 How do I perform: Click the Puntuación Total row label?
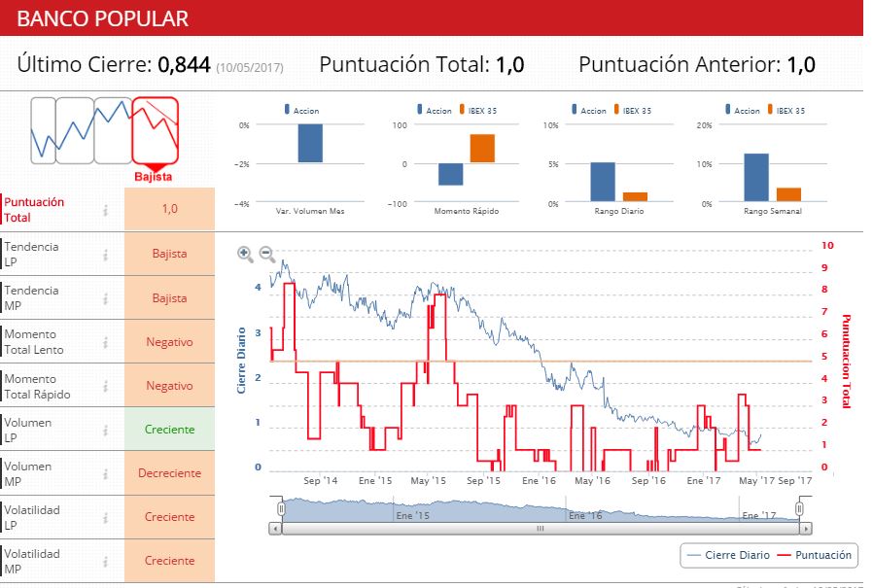[x=34, y=210]
